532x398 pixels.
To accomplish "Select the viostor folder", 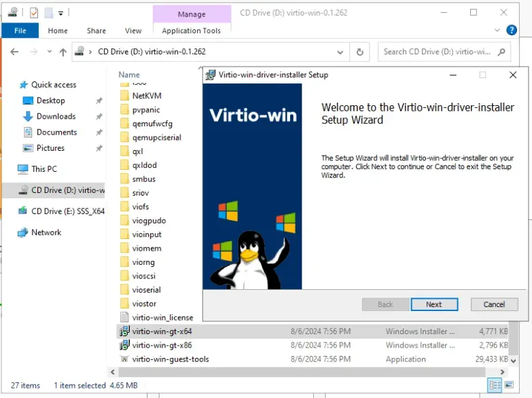I will click(x=144, y=304).
